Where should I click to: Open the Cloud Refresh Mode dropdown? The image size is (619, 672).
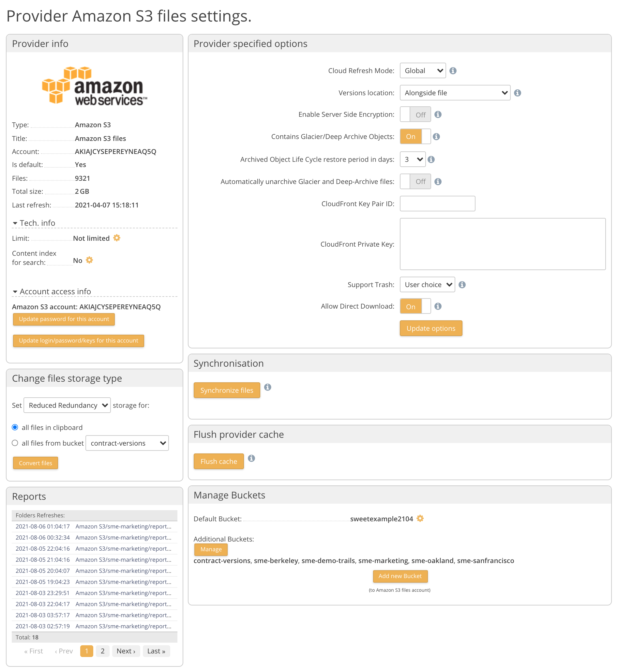pos(422,71)
